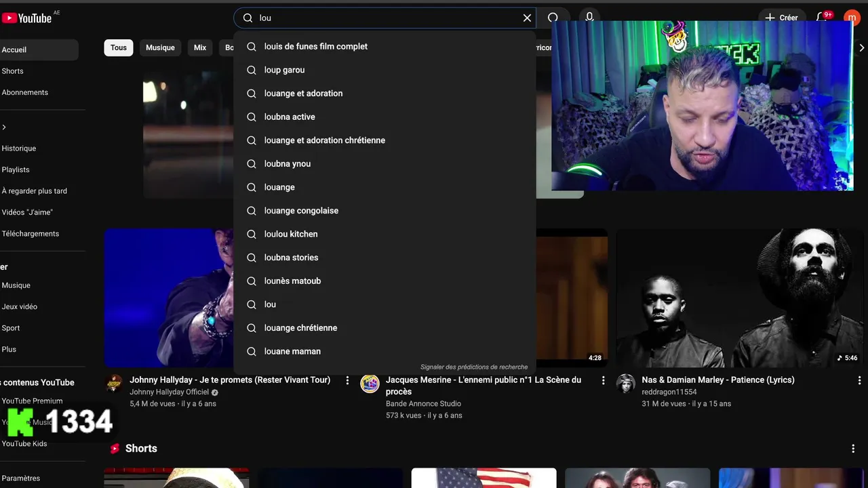Image resolution: width=868 pixels, height=488 pixels.
Task: Select suggestion 'louis de funes film complet'
Action: click(384, 47)
